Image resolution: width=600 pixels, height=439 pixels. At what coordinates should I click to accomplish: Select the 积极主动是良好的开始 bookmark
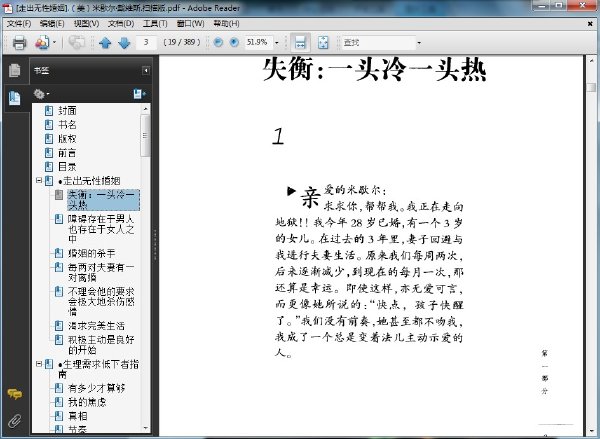101,345
